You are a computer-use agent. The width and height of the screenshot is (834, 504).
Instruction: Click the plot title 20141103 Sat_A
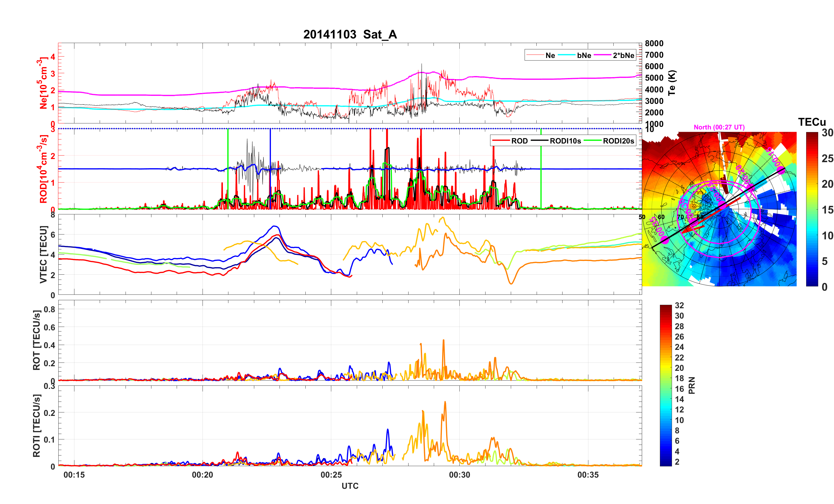(350, 34)
